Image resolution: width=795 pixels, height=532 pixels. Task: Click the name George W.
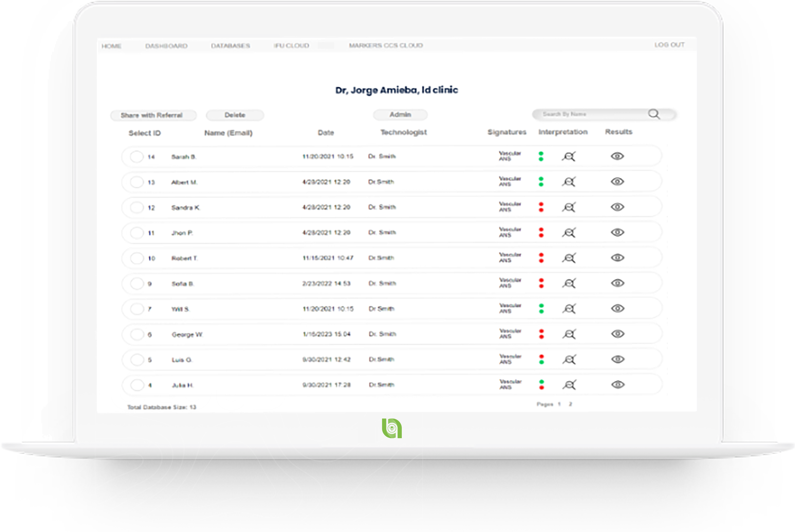click(187, 334)
